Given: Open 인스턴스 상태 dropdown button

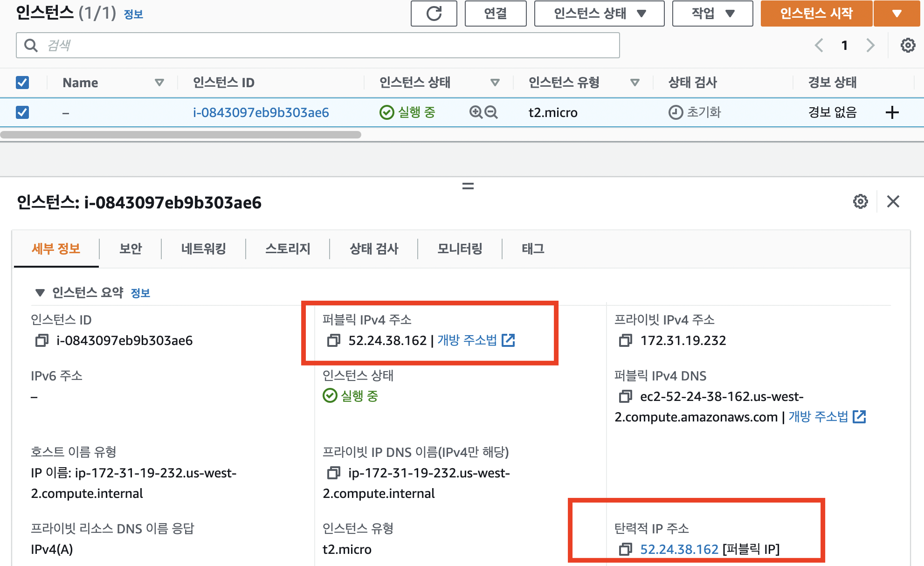Looking at the screenshot, I should [599, 14].
